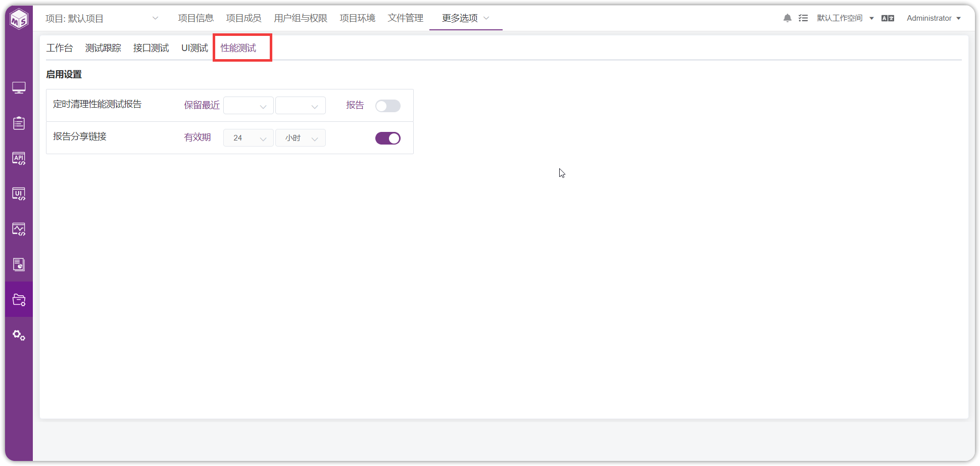
Task: Open the 保留最近 time unit dropdown
Action: (301, 106)
